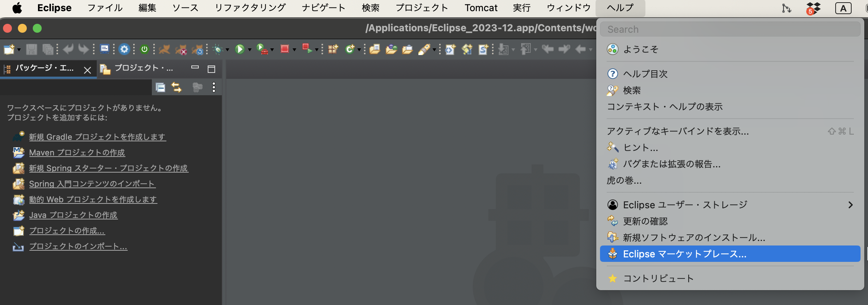Choose 新規ソフトウェアのインストール... from Help menu
This screenshot has height=305, width=868.
[730, 237]
